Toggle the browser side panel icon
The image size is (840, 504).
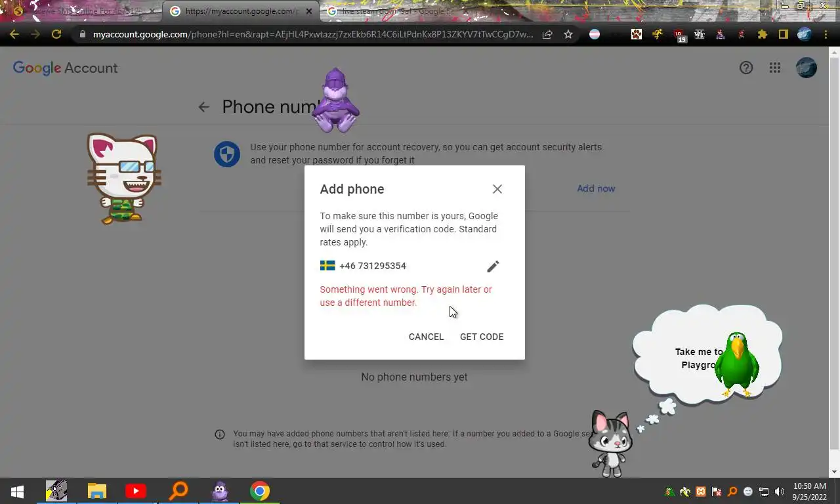tap(784, 34)
